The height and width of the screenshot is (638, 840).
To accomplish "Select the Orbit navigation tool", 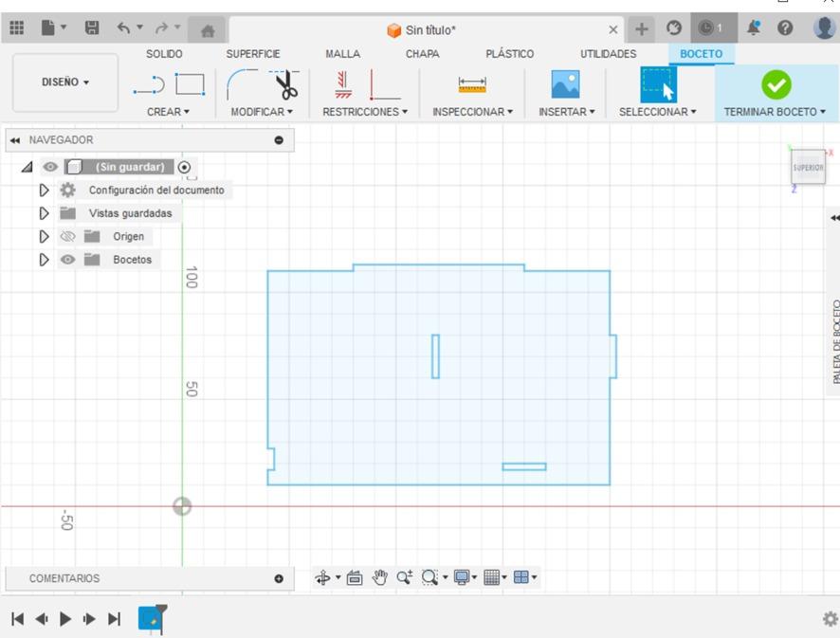I will (322, 577).
